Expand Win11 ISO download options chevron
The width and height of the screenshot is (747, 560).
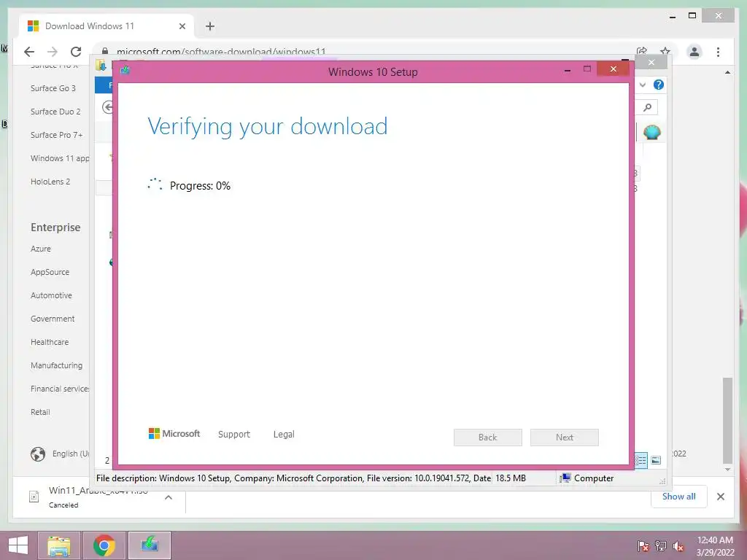click(169, 497)
